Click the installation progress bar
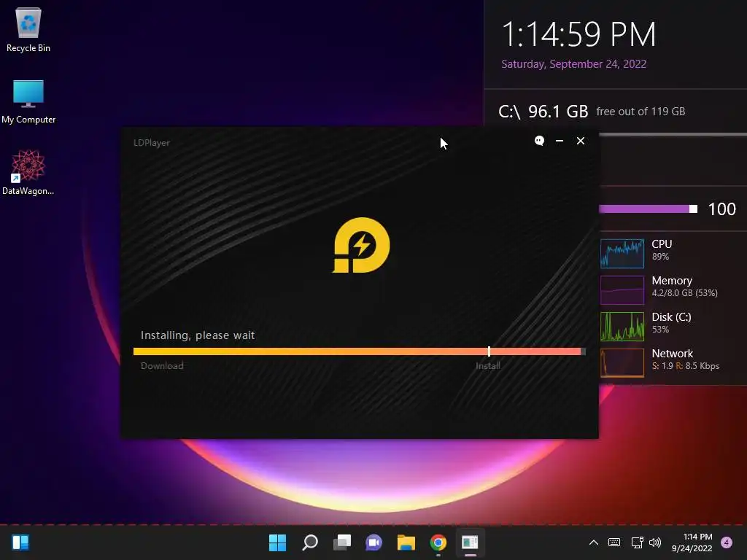 359,351
